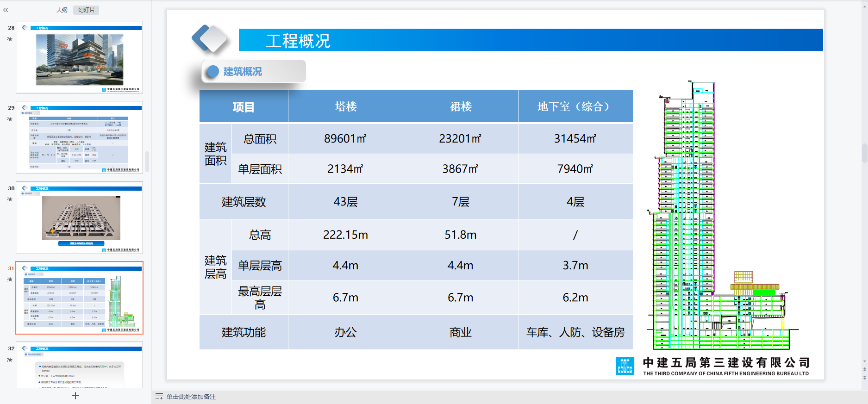Click the animation star icon under slide 31
This screenshot has height=404, width=868.
[x=10, y=280]
